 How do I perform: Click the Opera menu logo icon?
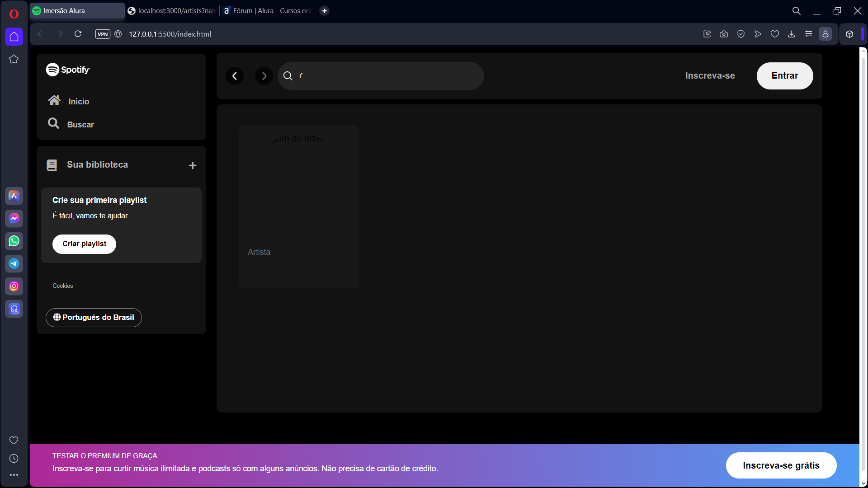tap(14, 14)
